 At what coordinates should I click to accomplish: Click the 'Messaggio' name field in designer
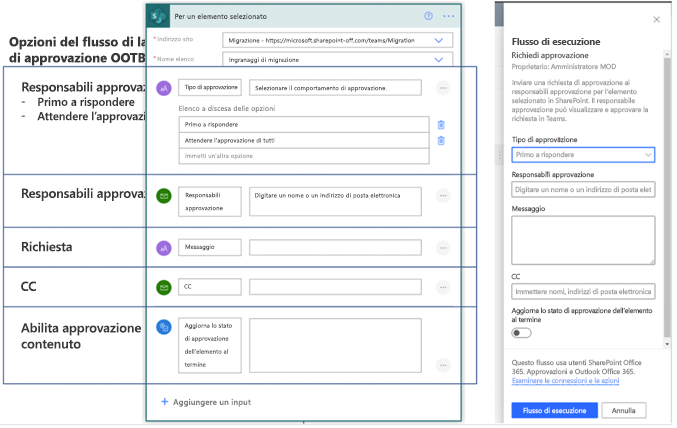point(211,248)
